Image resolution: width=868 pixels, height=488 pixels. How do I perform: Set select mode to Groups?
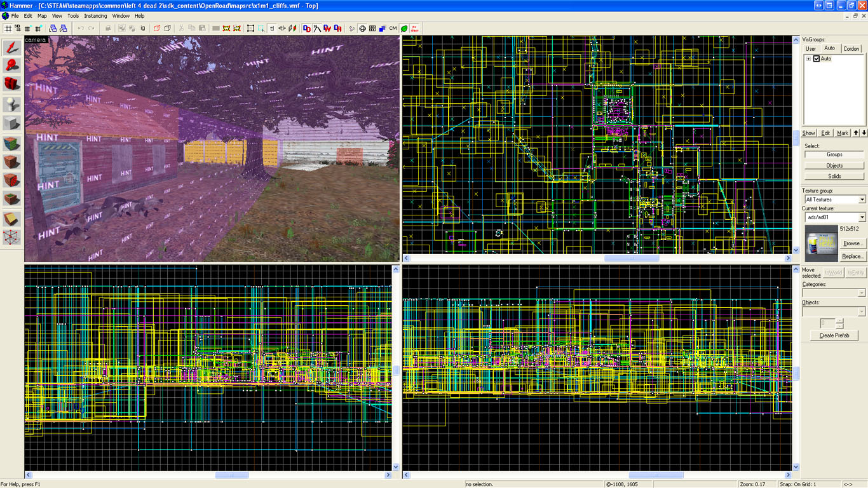tap(834, 154)
